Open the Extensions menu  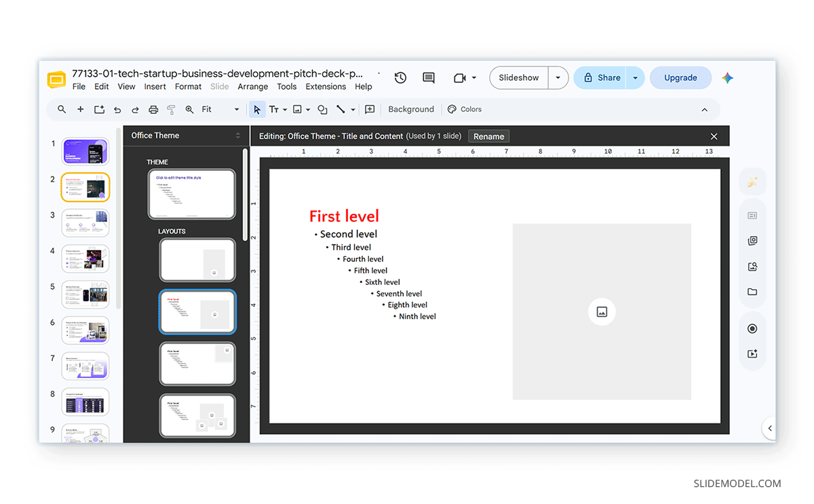pos(326,87)
